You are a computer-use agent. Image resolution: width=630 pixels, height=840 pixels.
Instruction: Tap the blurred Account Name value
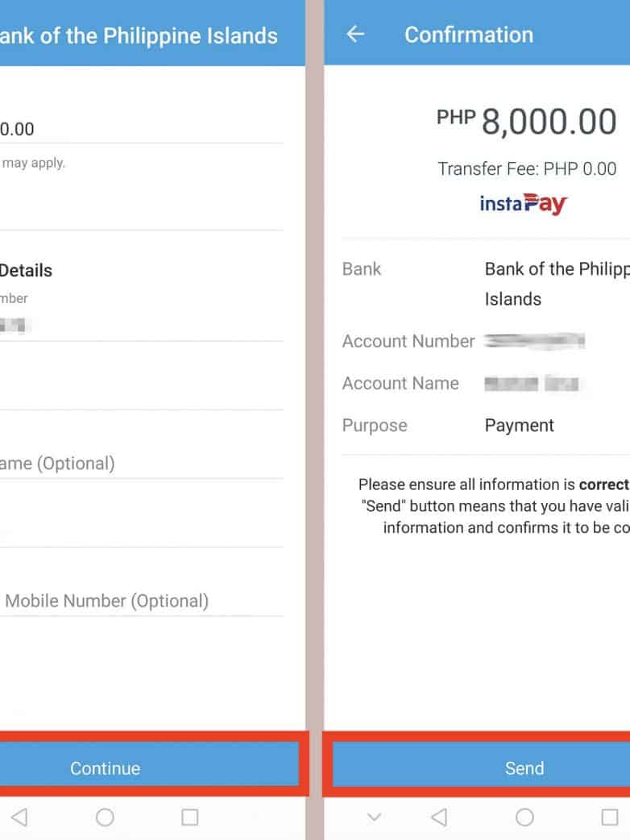[532, 384]
